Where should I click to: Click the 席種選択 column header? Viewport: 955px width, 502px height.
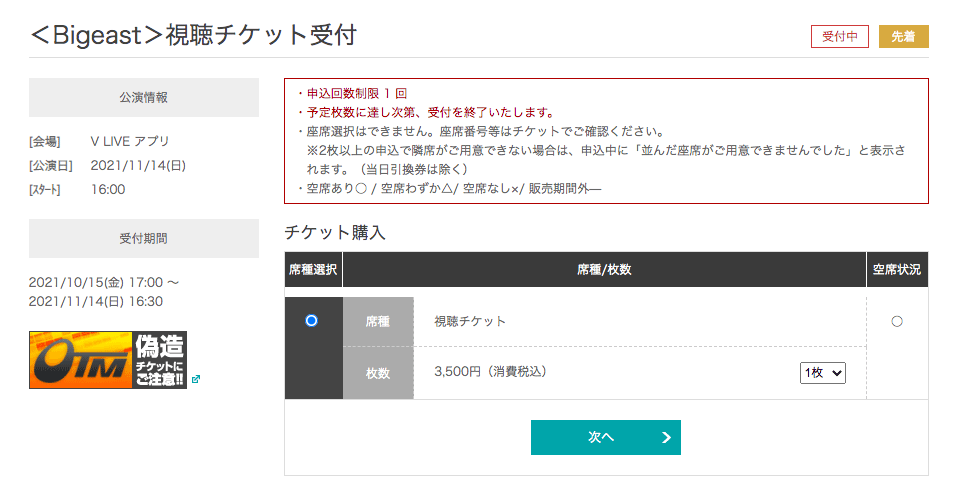pyautogui.click(x=313, y=270)
